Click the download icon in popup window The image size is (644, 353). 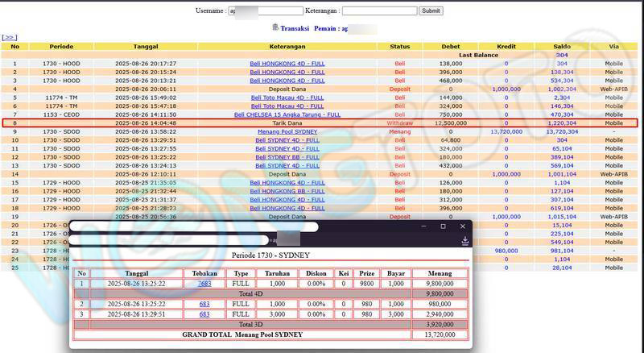point(464,240)
